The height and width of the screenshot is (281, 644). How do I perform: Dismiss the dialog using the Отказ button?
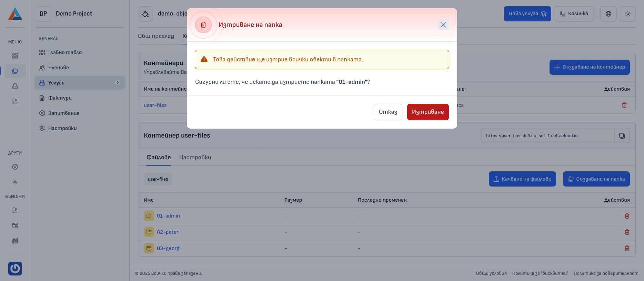point(388,112)
